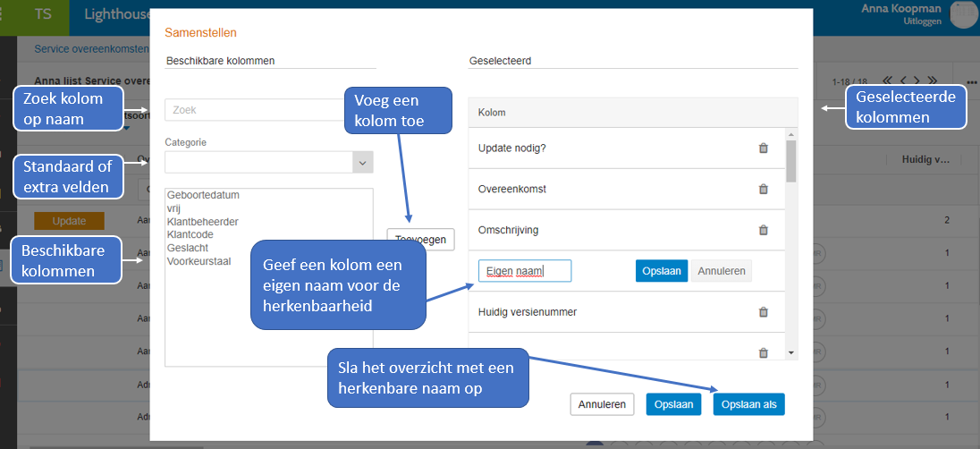Delete the 'Update nodig?' column with trash icon
This screenshot has height=449, width=980.
click(x=763, y=148)
